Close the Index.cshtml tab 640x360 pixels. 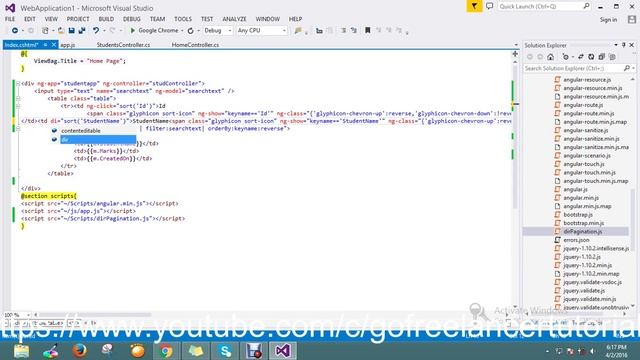click(54, 45)
